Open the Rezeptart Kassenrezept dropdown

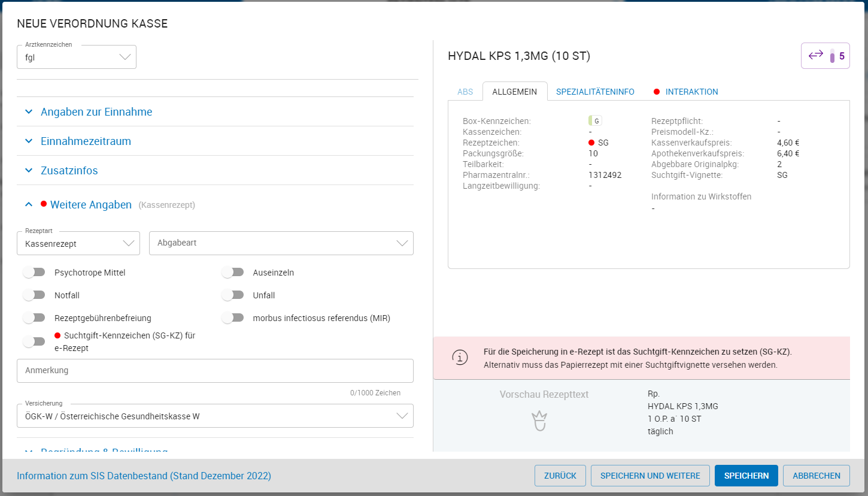point(78,243)
